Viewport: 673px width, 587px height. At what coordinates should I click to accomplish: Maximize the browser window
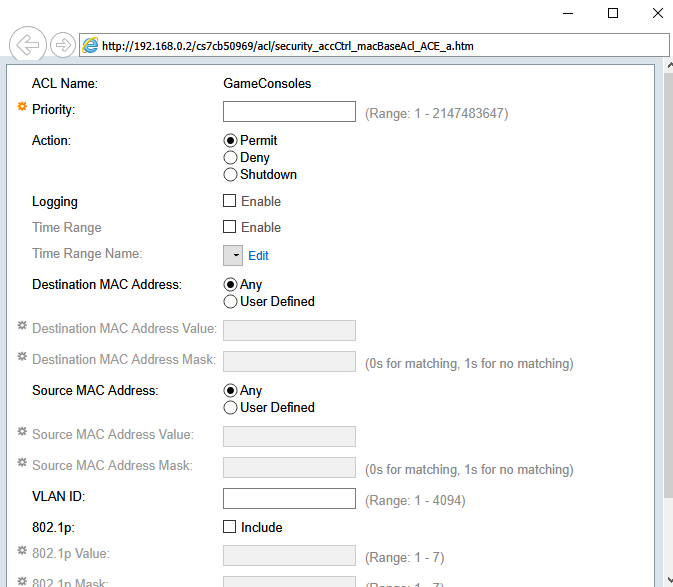point(613,13)
